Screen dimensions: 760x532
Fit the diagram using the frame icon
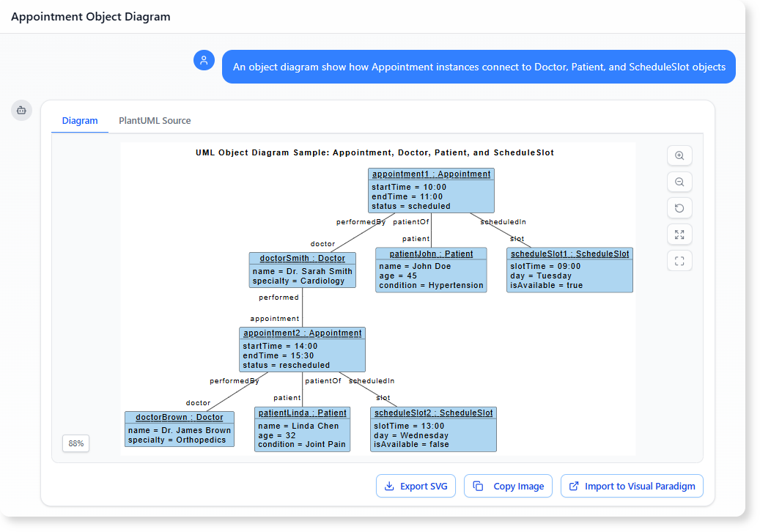[x=679, y=260]
